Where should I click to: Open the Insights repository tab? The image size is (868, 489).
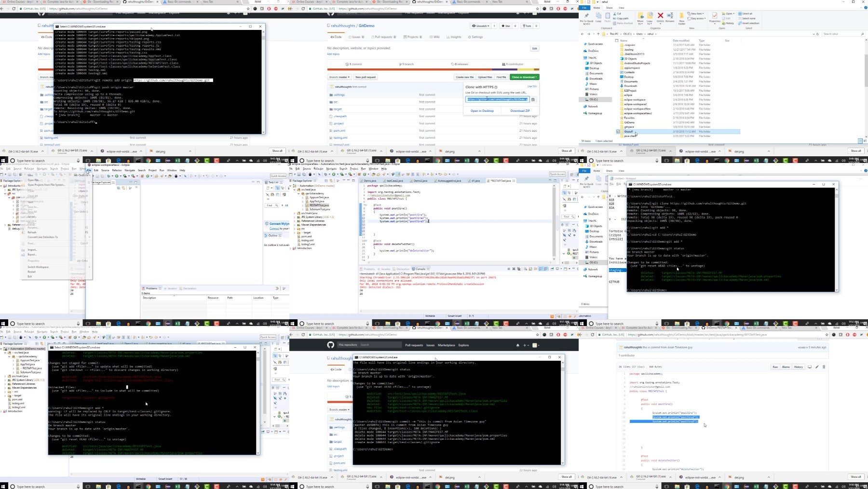coord(454,37)
